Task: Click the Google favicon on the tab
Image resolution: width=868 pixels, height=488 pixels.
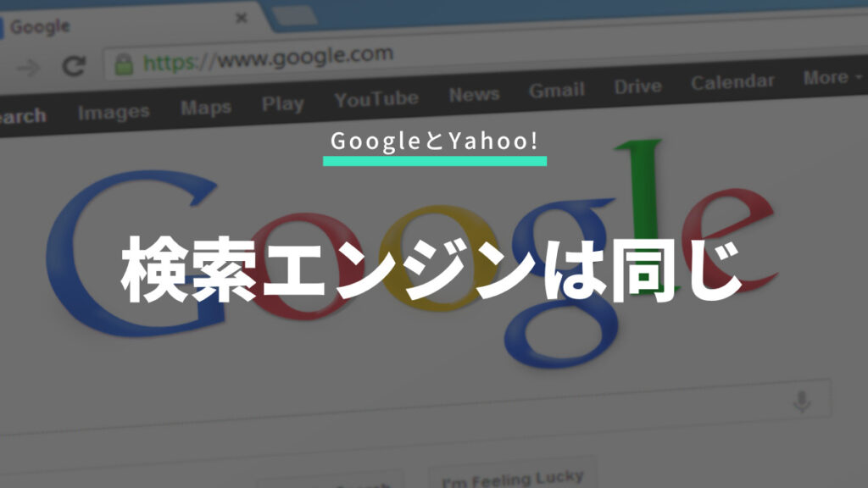Action: pos(2,26)
